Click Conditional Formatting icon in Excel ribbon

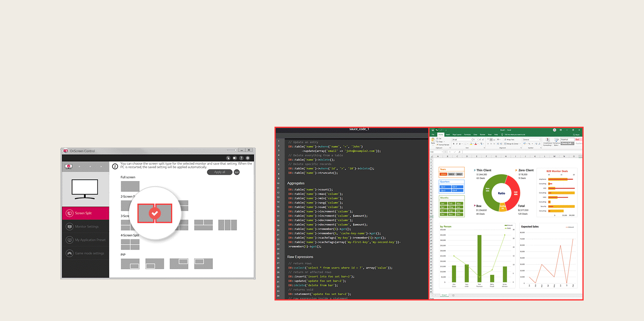pyautogui.click(x=547, y=140)
